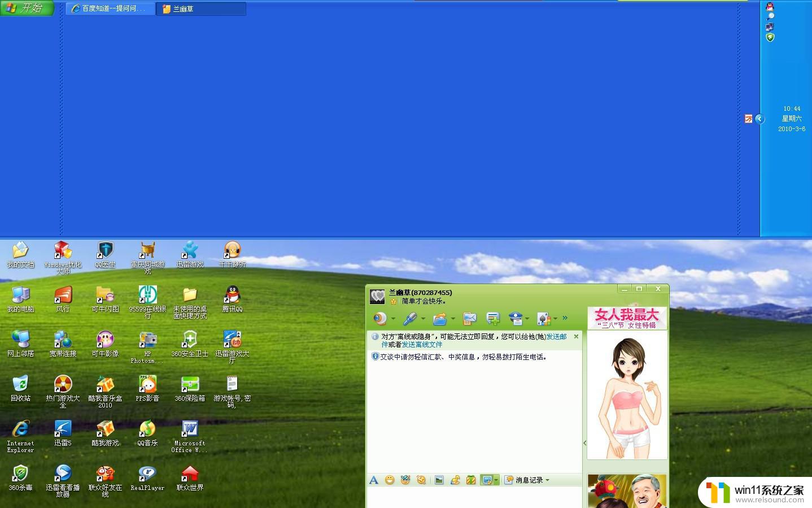Viewport: 812px width, 508px height.
Task: Expand send file options dropdown arrow
Action: pos(453,319)
